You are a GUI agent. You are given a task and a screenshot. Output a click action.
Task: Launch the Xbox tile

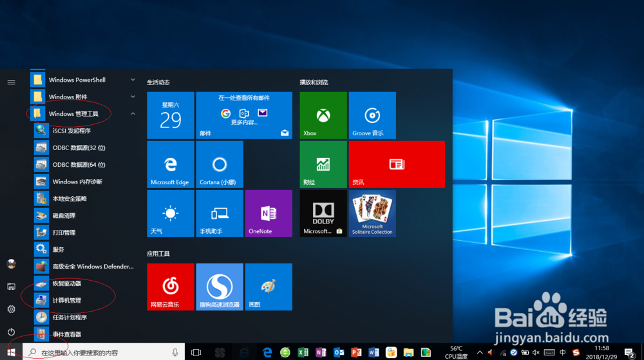pyautogui.click(x=323, y=115)
